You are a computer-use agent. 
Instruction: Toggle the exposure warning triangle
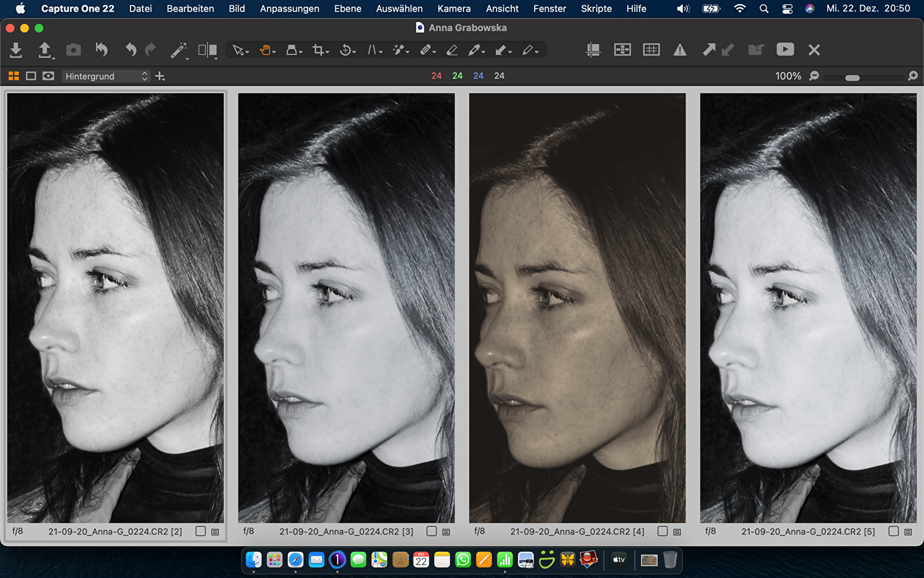pos(680,50)
